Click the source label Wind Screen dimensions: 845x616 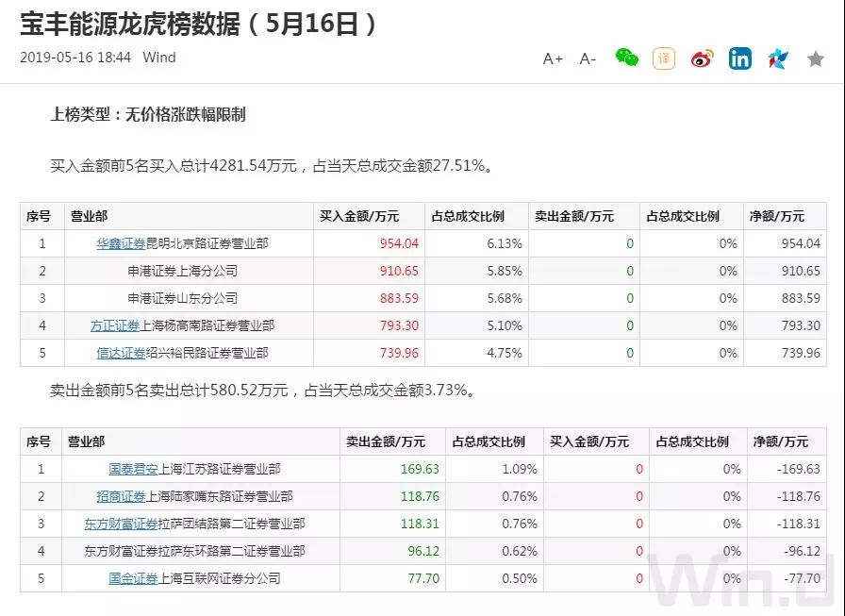[x=159, y=58]
